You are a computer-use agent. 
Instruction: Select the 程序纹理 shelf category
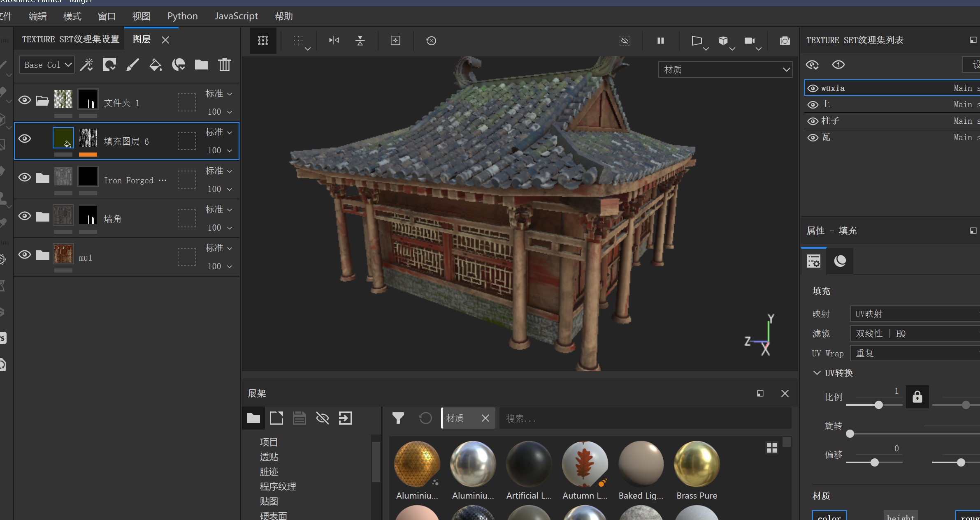[278, 486]
